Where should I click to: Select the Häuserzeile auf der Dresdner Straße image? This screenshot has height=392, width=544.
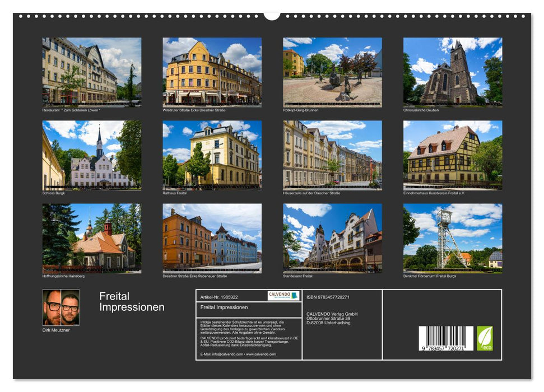(x=332, y=155)
